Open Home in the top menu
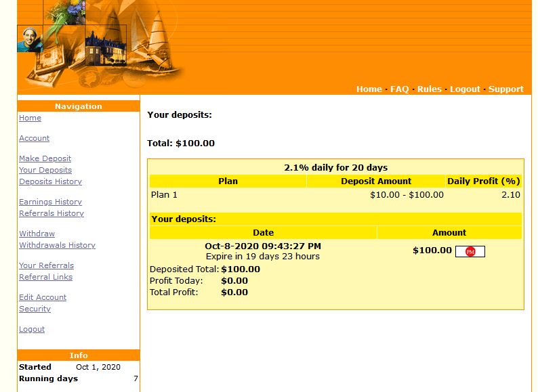 [x=369, y=89]
